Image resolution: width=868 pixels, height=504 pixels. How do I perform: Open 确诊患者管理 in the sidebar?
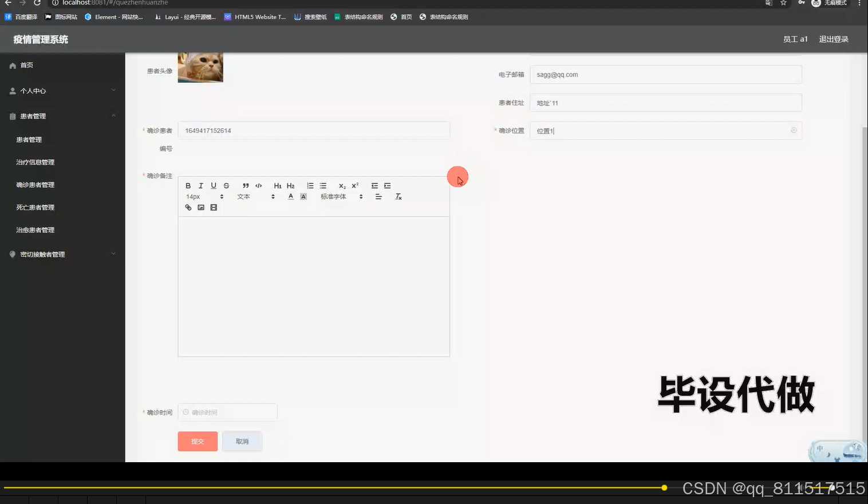tap(35, 184)
